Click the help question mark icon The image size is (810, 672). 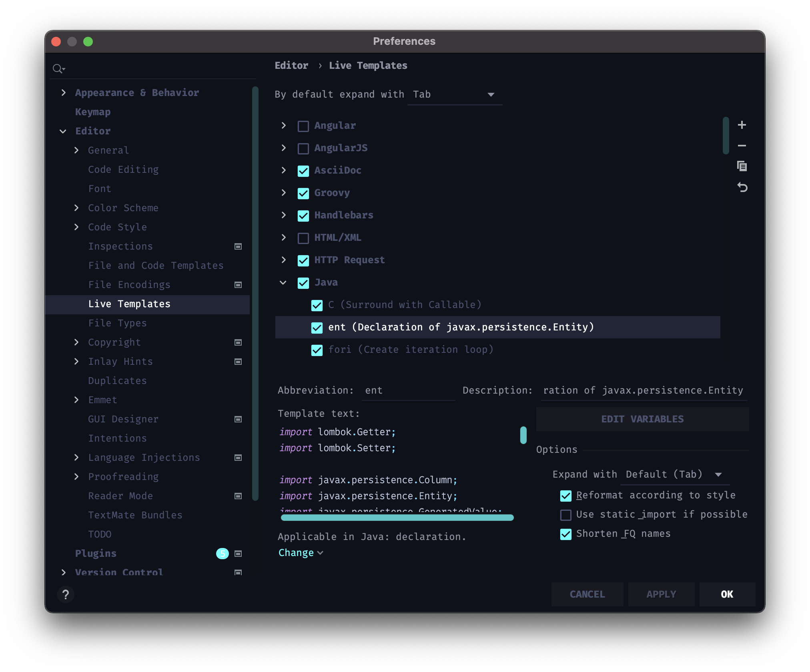(66, 594)
